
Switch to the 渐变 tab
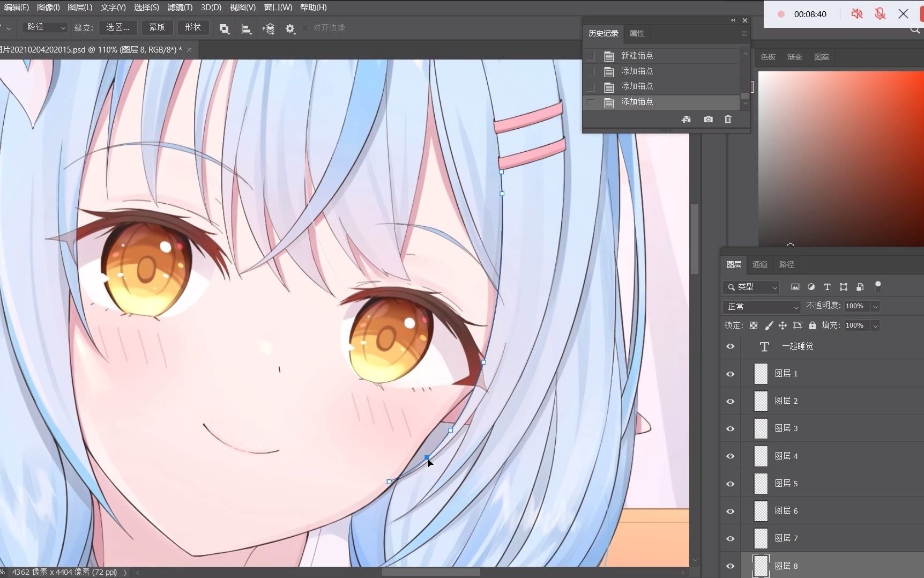point(795,57)
